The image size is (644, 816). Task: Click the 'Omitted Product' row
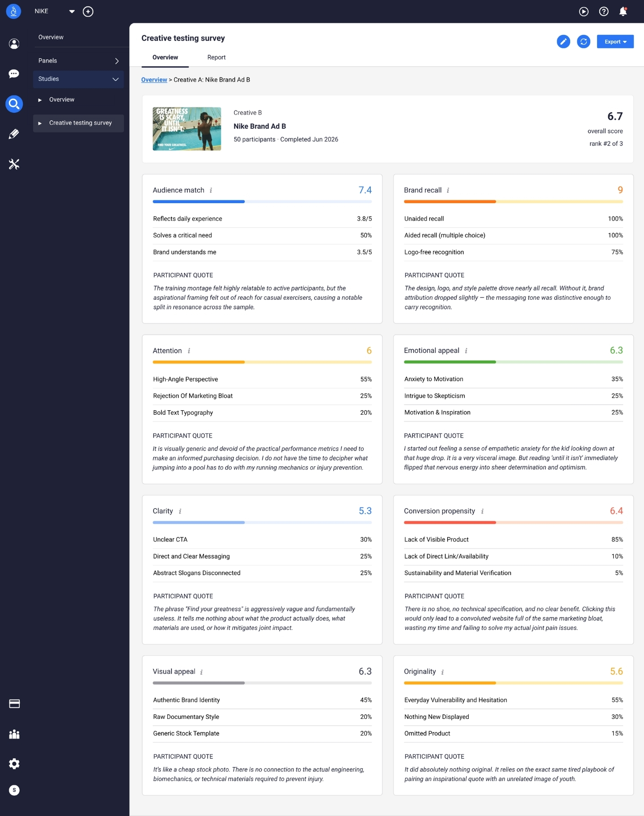coord(513,734)
